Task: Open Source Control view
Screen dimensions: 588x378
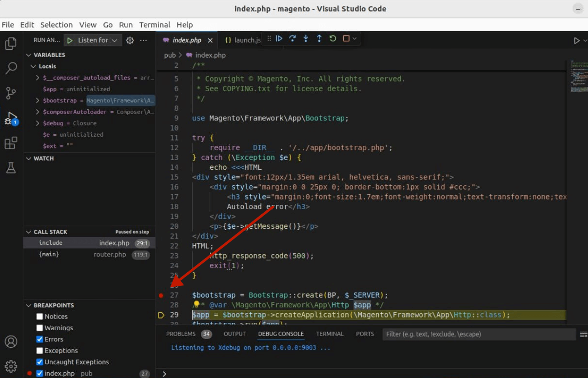Action: coord(11,93)
